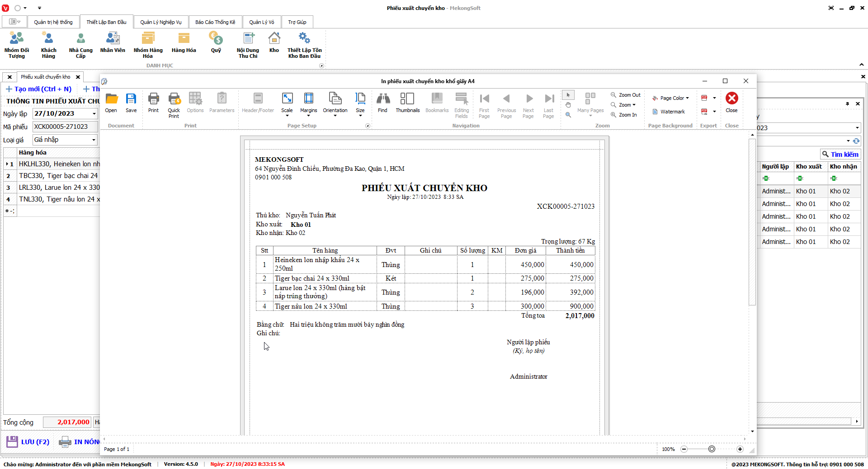Click the Watermark option
The height and width of the screenshot is (469, 868).
pyautogui.click(x=668, y=112)
